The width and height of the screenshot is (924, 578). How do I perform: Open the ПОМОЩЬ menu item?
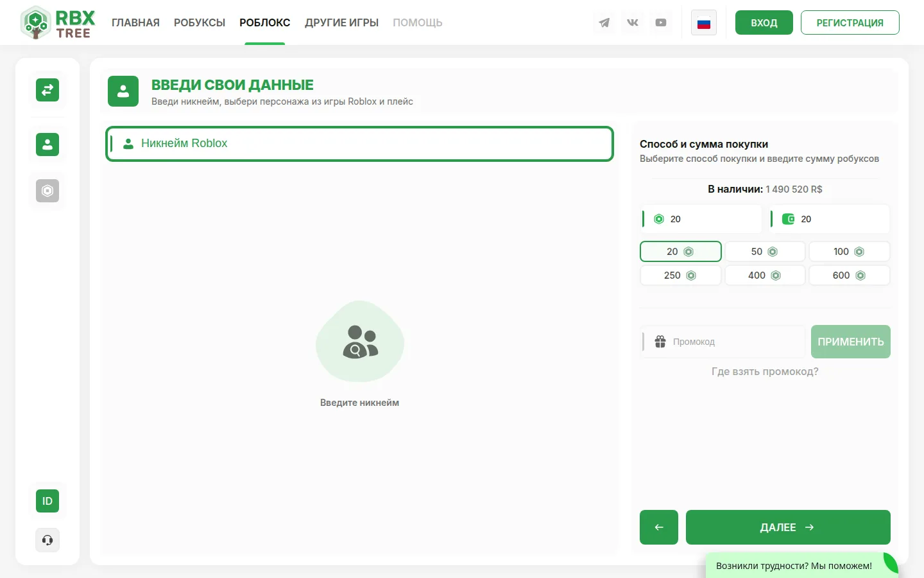pos(418,23)
